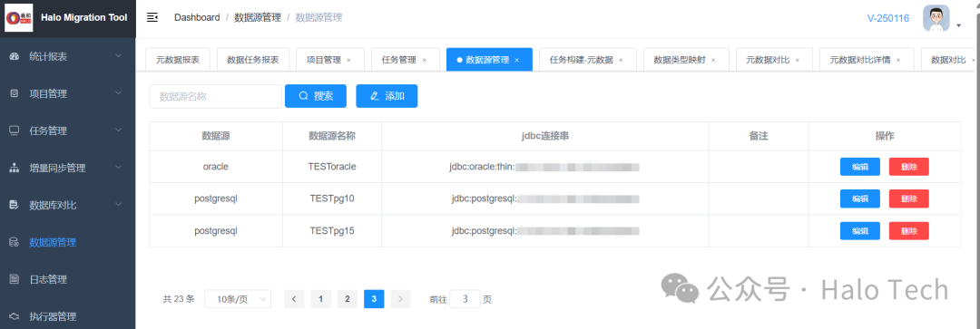
Task: Close the 项目管理 tab
Action: tap(348, 61)
